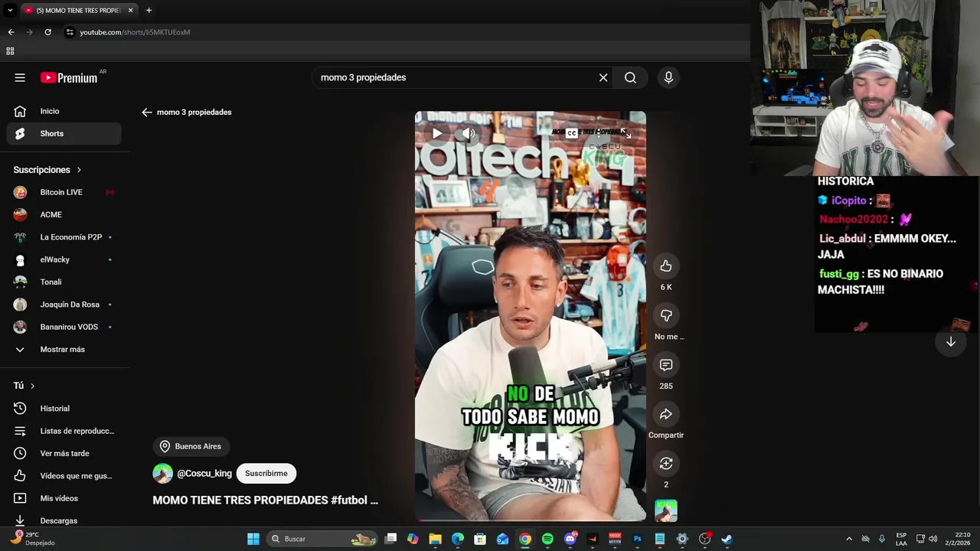
Task: Mute the Short's volume speaker icon
Action: [x=469, y=133]
